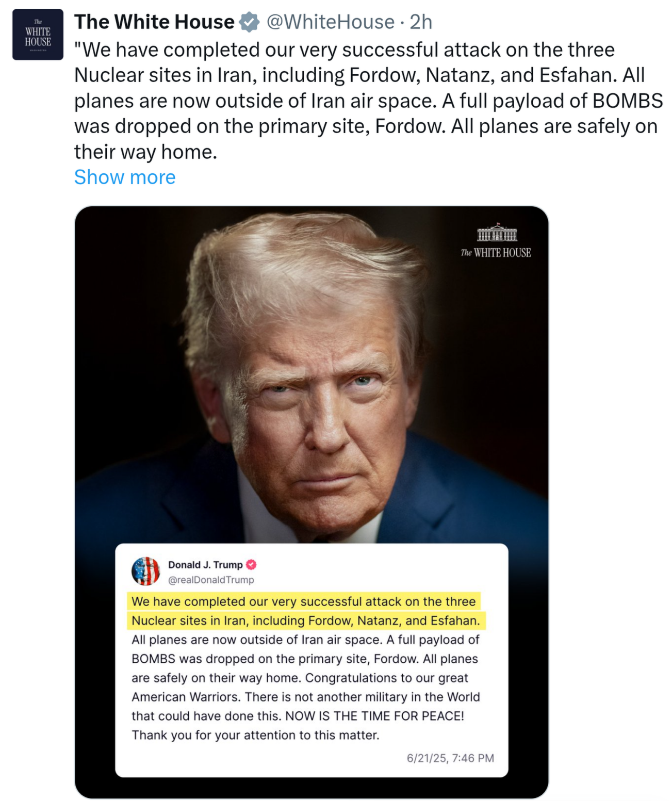Click Donald J. Trump's avatar in embedded post

[146, 571]
